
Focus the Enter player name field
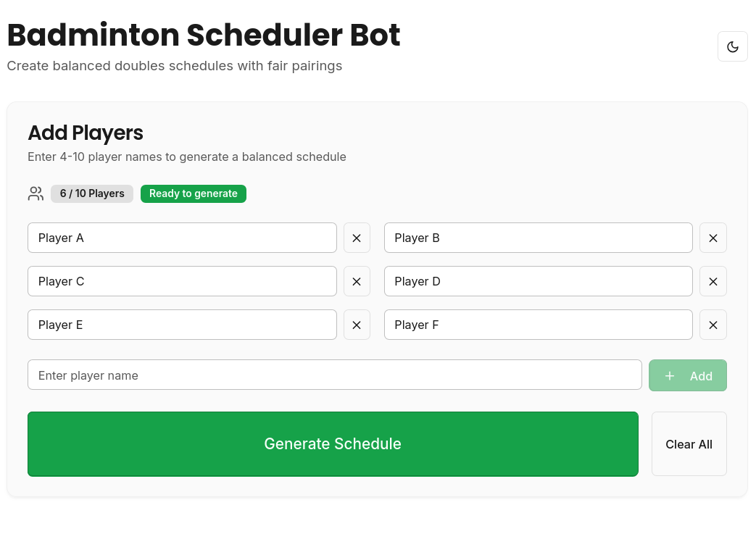click(x=334, y=375)
